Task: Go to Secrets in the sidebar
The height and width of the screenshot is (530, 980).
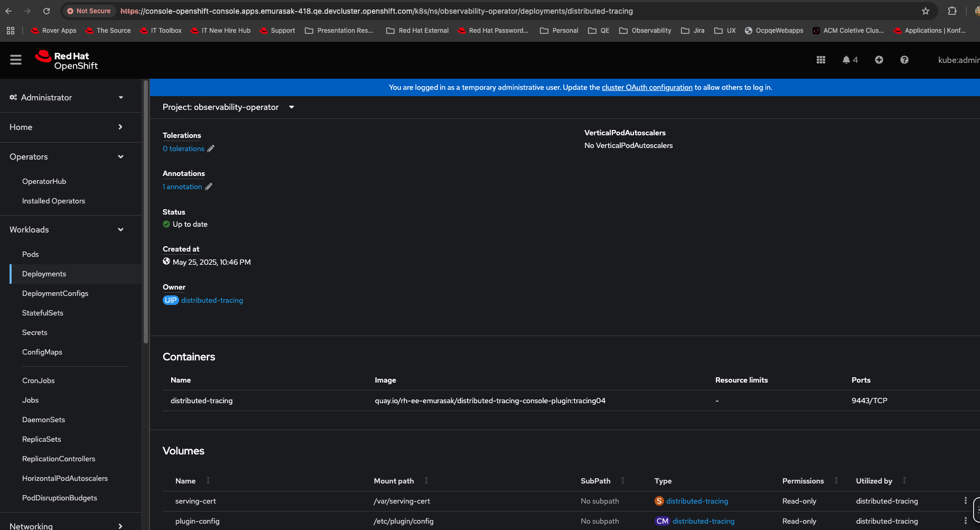Action: 35,333
